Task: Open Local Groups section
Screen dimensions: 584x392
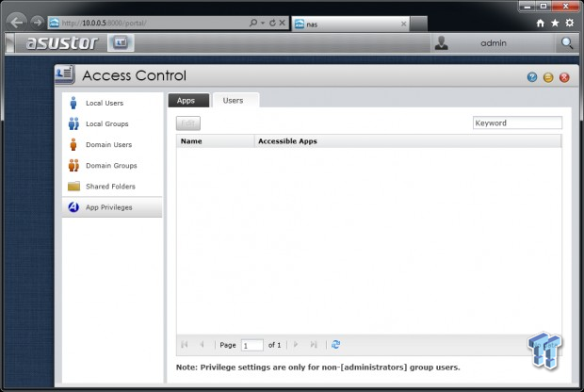Action: coord(112,123)
